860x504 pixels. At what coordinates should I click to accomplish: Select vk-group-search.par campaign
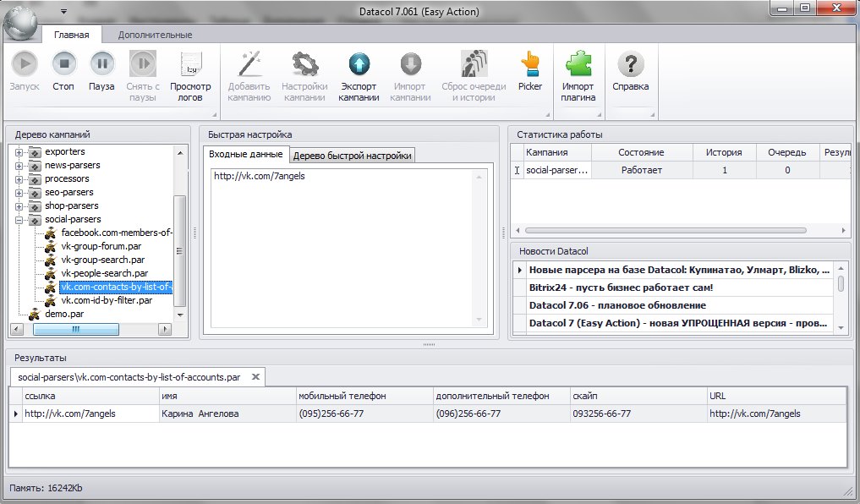(103, 260)
